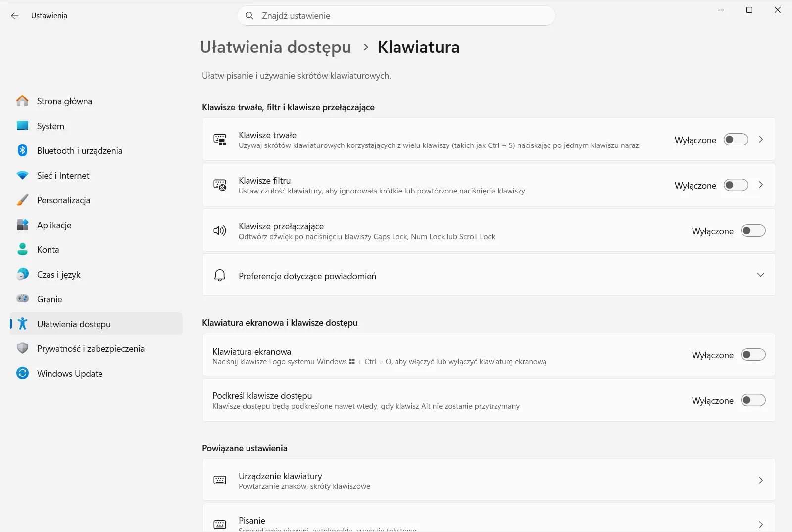Click the Urządzenie klawiatury keyboard icon

pyautogui.click(x=220, y=480)
